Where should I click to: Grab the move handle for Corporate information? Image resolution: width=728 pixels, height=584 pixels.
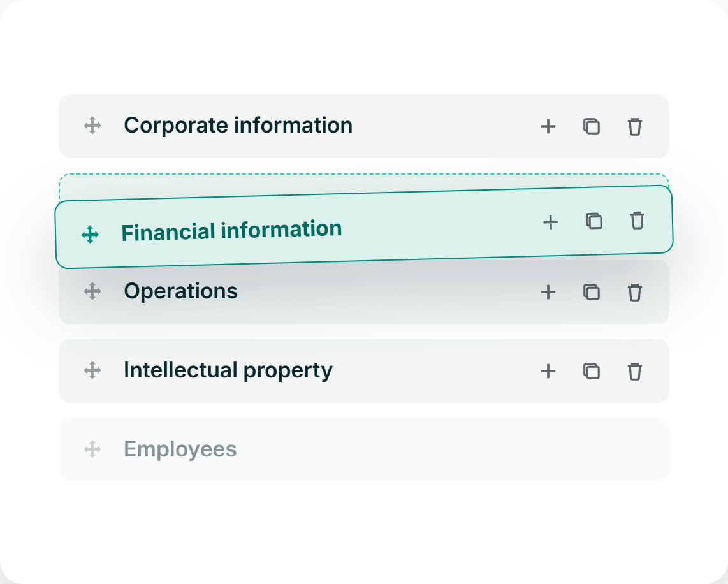pyautogui.click(x=92, y=126)
